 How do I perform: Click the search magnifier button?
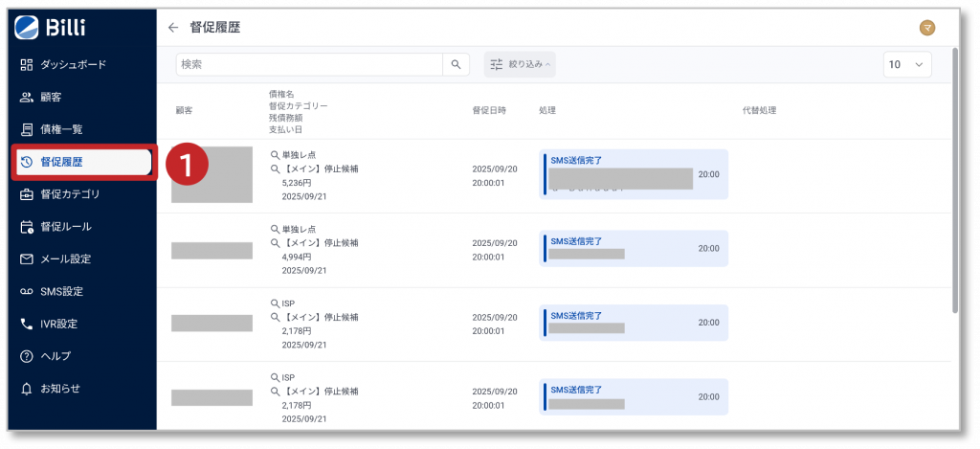click(x=456, y=65)
